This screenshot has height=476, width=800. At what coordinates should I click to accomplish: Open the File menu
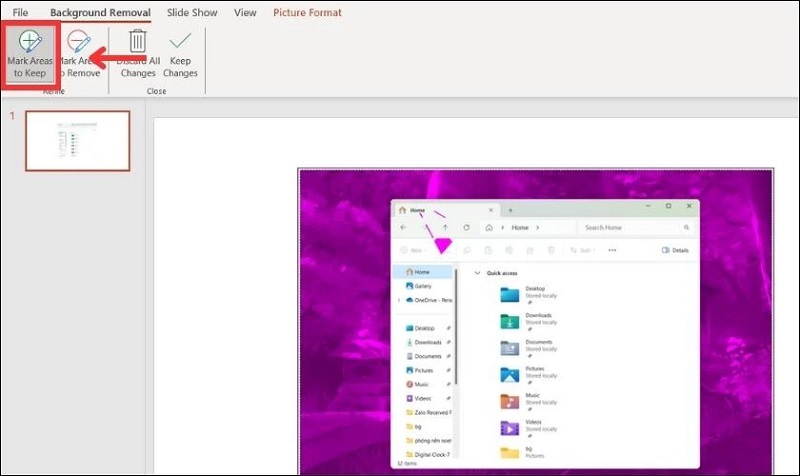pyautogui.click(x=20, y=13)
